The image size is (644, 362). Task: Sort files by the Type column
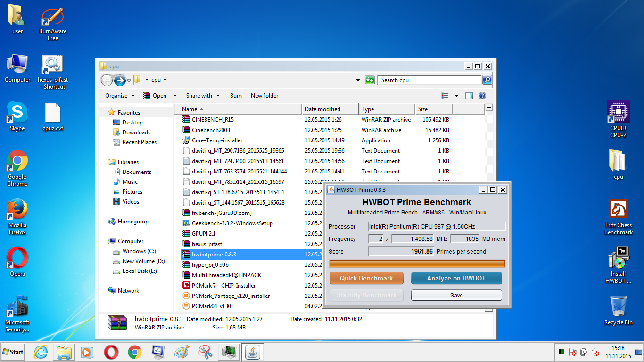tap(387, 109)
